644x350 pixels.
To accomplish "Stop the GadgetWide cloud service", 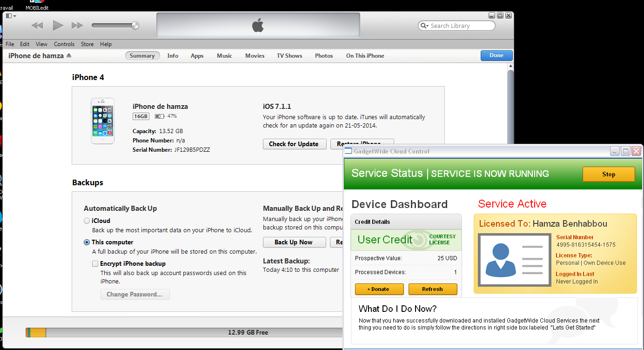I will pos(609,174).
